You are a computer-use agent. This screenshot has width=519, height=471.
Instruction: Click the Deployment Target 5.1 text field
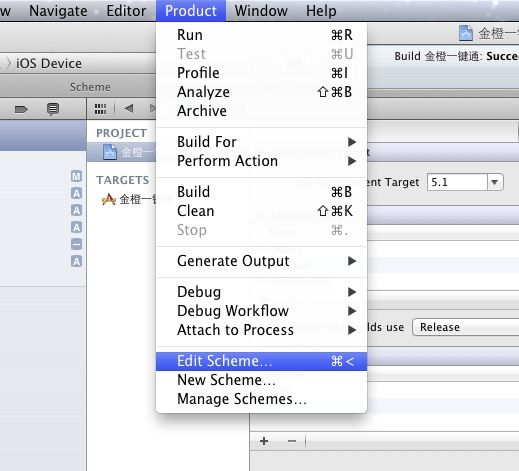tap(457, 182)
